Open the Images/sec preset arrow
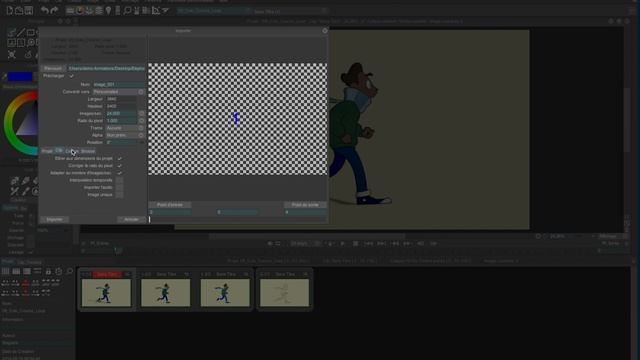 click(141, 113)
